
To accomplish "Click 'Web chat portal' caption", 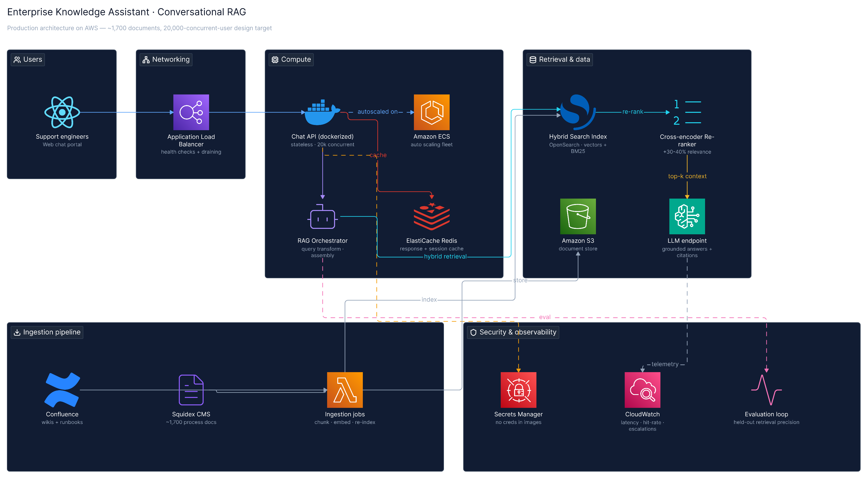I will [x=62, y=145].
